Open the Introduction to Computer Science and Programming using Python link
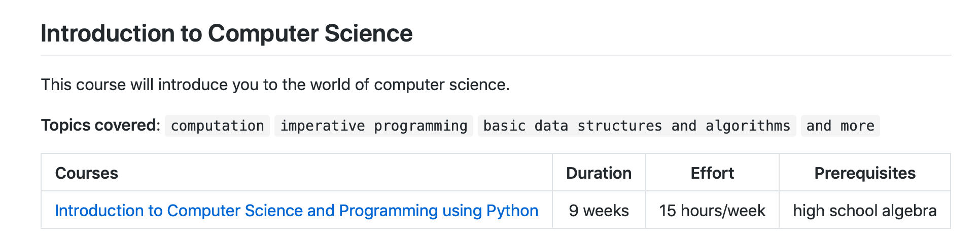980x243 pixels. tap(297, 211)
